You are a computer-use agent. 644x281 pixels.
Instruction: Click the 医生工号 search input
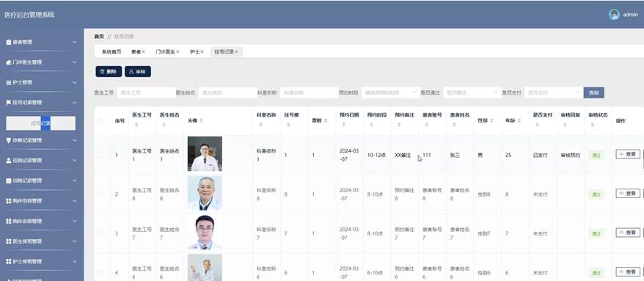pos(146,93)
